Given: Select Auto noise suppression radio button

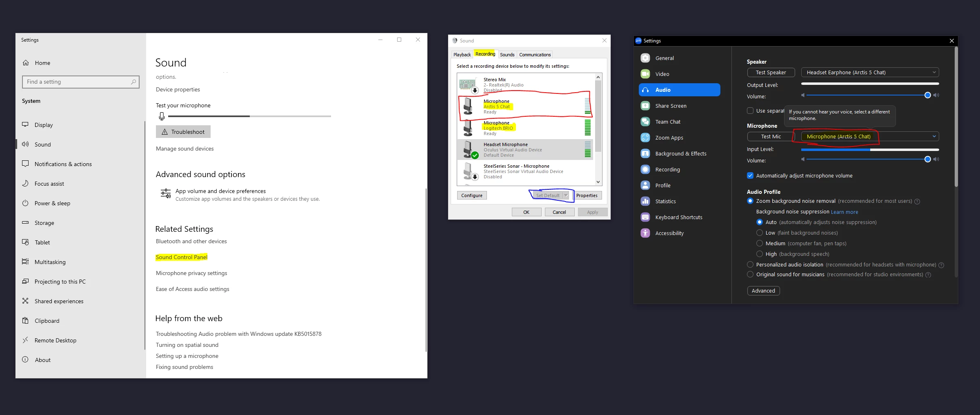Looking at the screenshot, I should click(x=760, y=222).
